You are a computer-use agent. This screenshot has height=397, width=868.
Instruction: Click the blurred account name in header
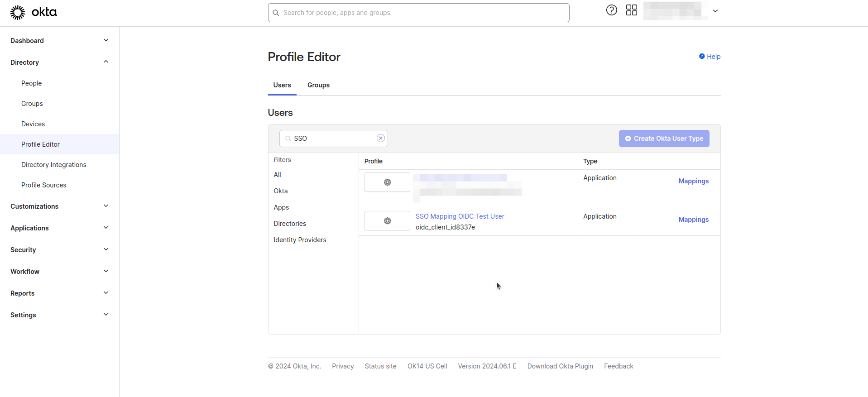click(x=675, y=11)
